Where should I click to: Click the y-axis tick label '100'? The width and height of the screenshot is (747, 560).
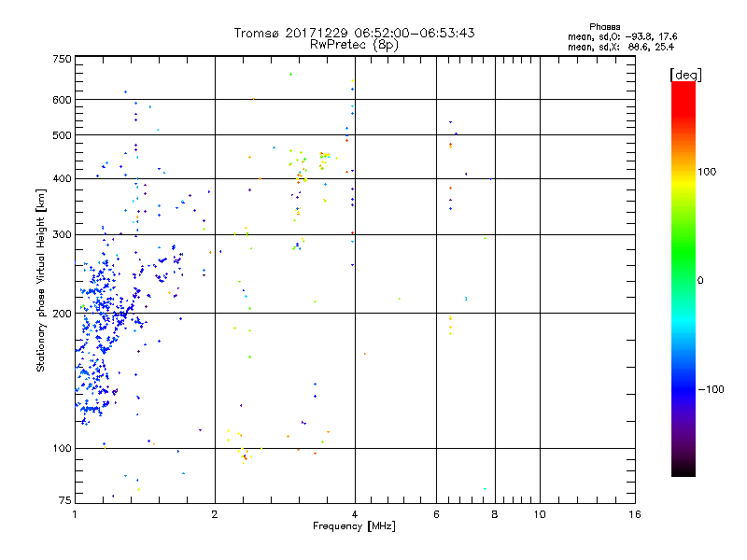pyautogui.click(x=62, y=448)
